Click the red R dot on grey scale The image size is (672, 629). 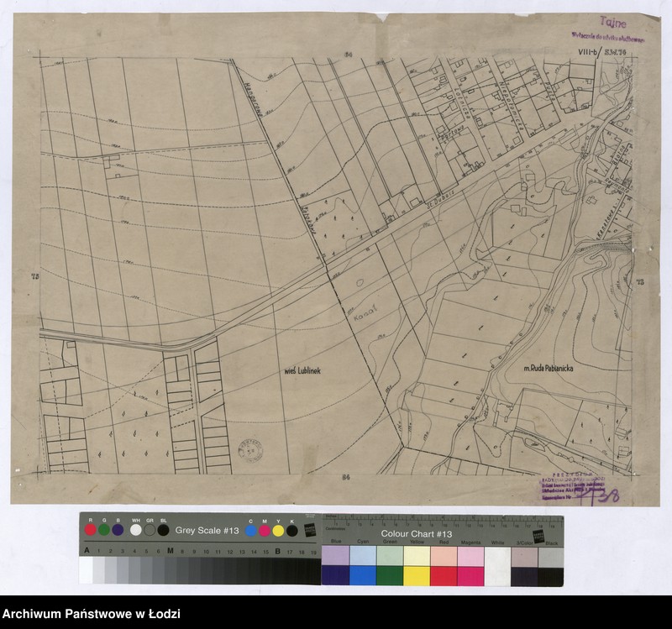(91, 530)
